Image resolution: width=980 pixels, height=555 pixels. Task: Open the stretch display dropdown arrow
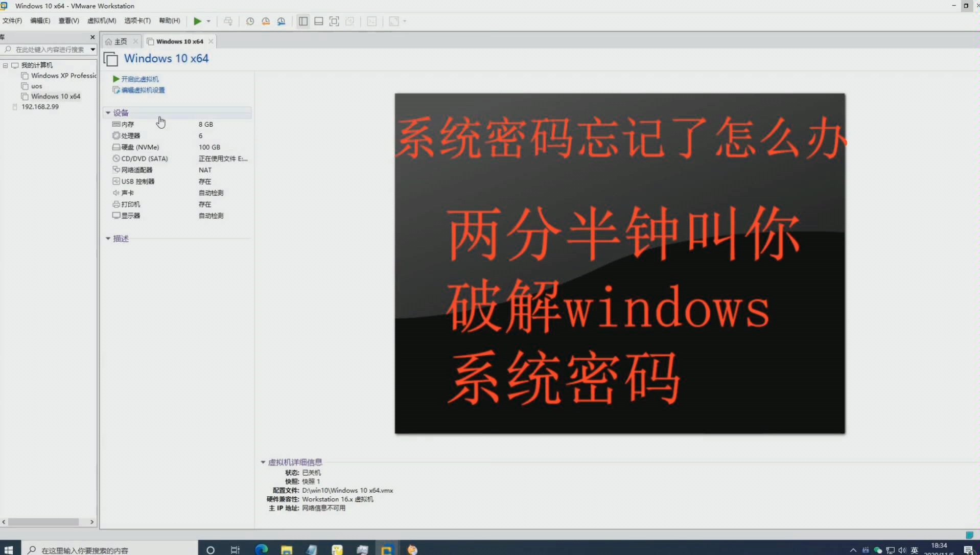[x=405, y=21]
